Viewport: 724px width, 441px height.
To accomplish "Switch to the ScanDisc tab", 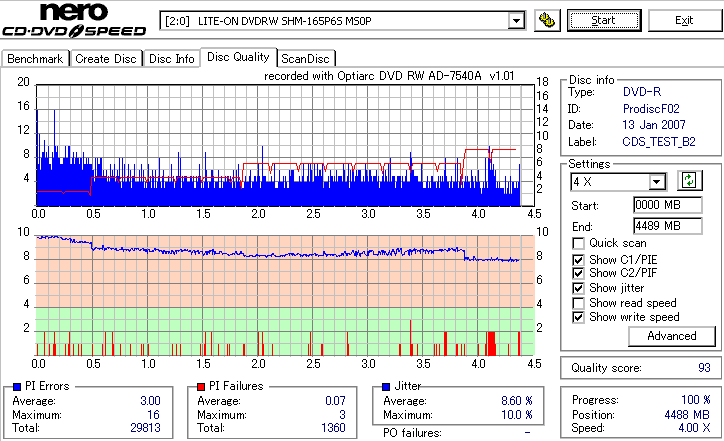I will [305, 59].
